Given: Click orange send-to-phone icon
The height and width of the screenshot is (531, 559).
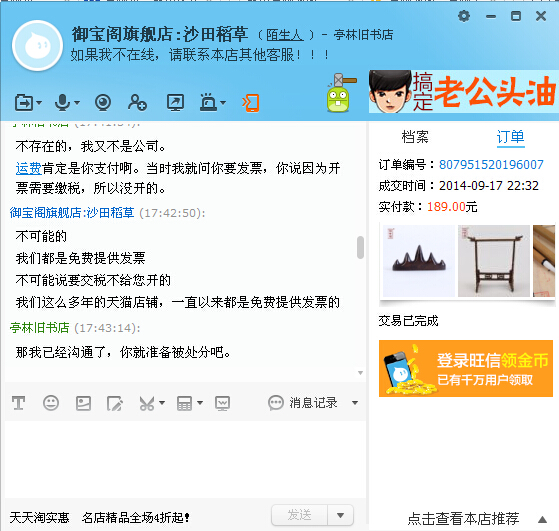Looking at the screenshot, I should coord(251,103).
